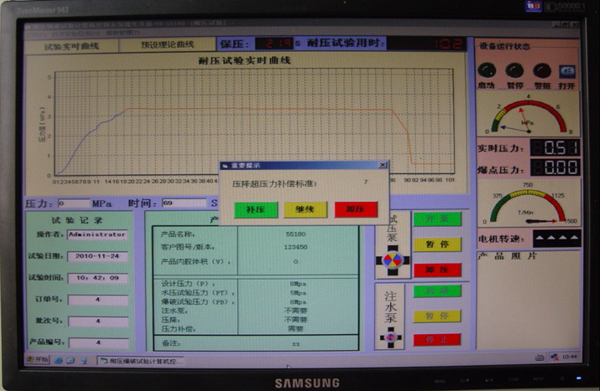This screenshot has height=391, width=600.
Task: Click red 卸压 button beside test pump
Action: (437, 270)
